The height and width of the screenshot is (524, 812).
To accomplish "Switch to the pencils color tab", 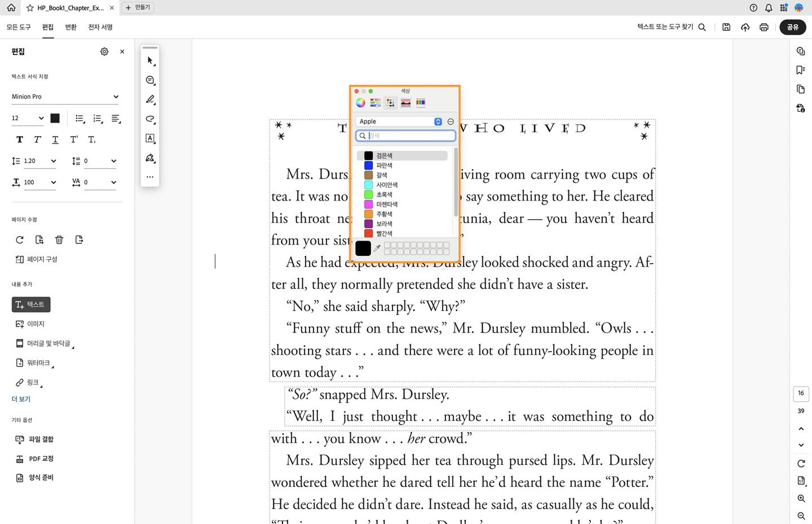I will tap(421, 103).
